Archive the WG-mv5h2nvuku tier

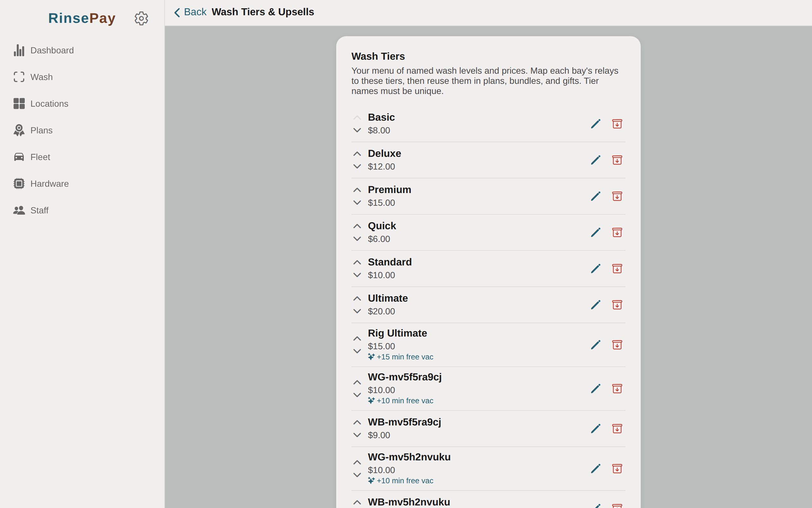click(x=617, y=469)
